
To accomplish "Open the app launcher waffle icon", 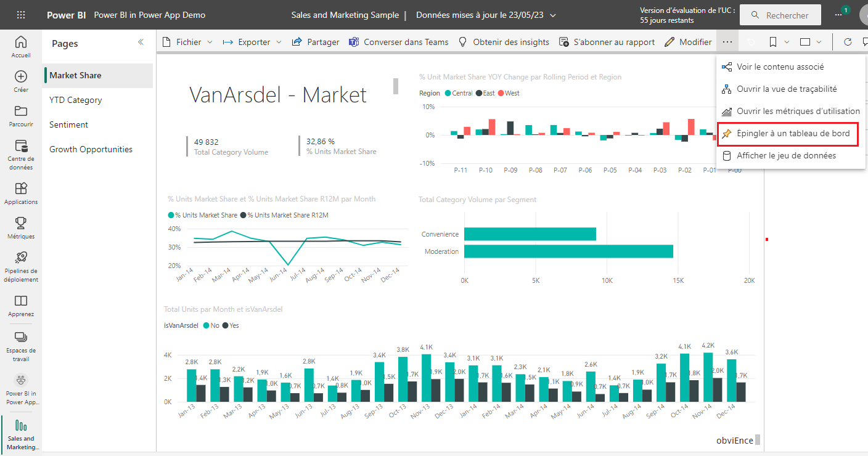I will [21, 15].
